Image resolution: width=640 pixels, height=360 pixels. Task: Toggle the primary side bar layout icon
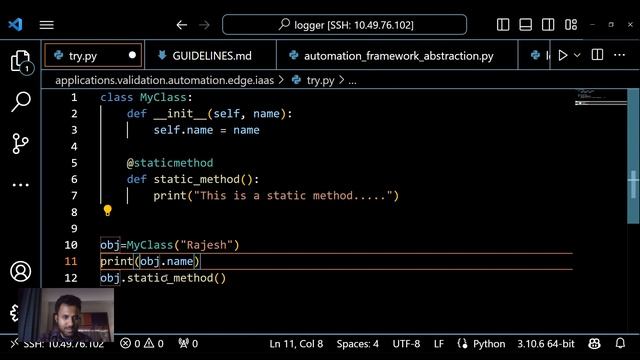pyautogui.click(x=503, y=25)
